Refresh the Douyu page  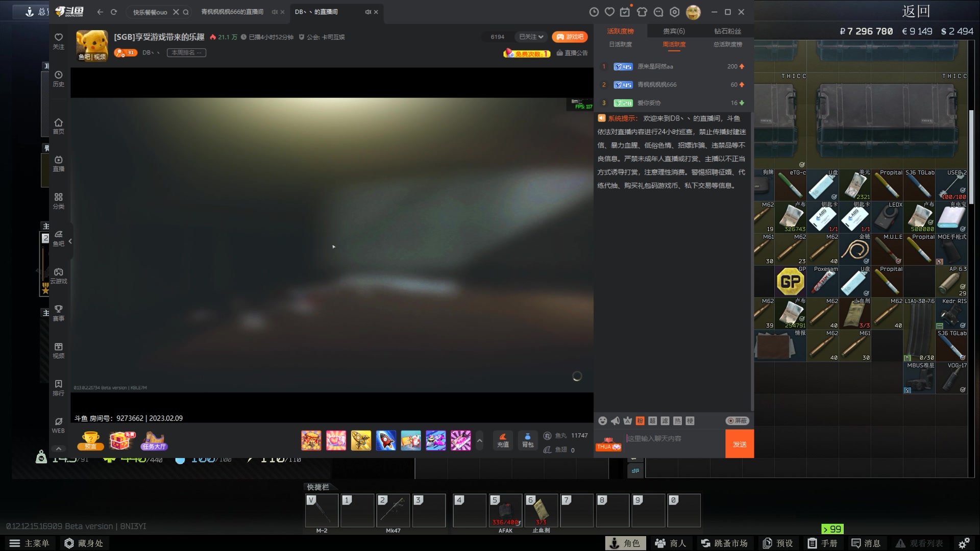pyautogui.click(x=114, y=12)
